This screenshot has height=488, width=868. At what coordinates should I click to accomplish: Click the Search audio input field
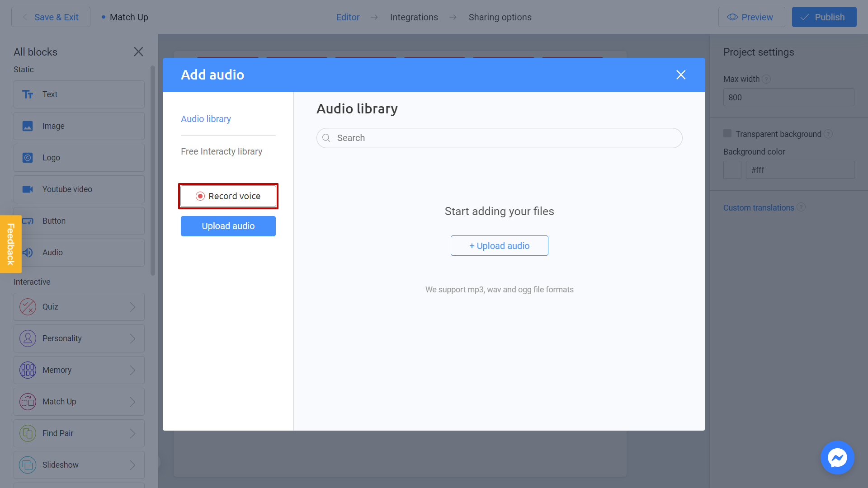pos(500,138)
